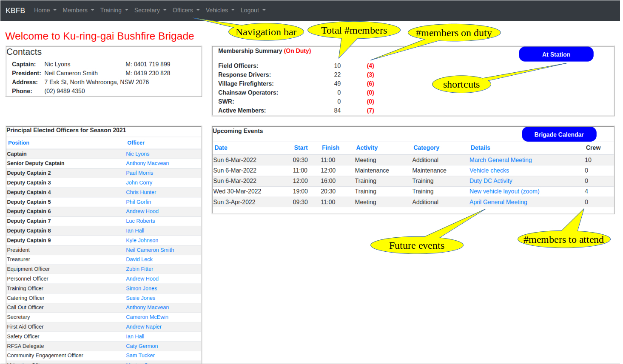Open April General Meeting event details
The image size is (623, 364).
click(498, 202)
